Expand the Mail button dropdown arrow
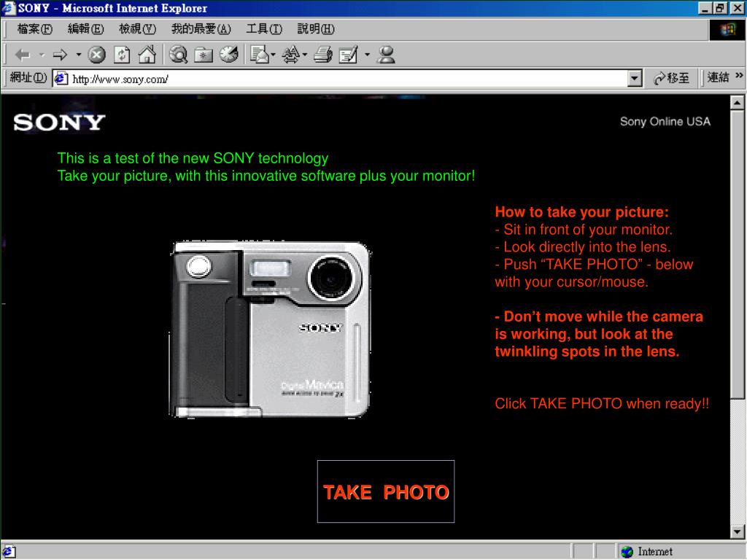747x560 pixels. [273, 55]
